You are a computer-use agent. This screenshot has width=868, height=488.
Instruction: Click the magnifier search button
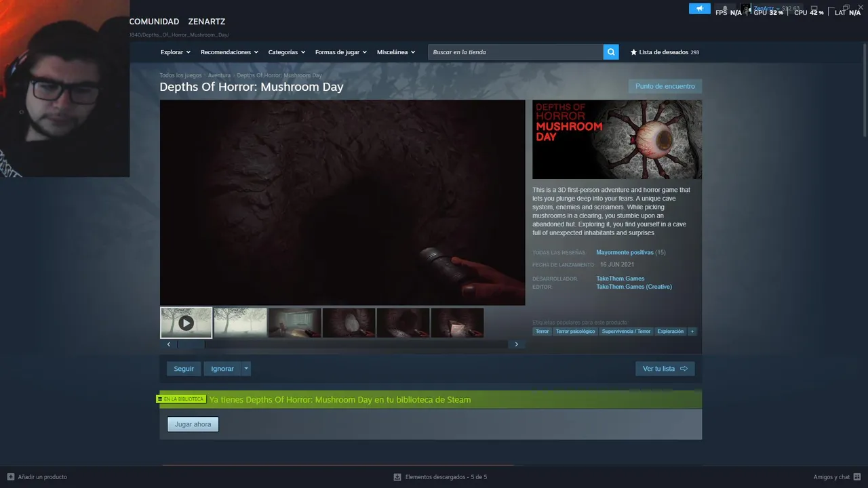(x=611, y=52)
